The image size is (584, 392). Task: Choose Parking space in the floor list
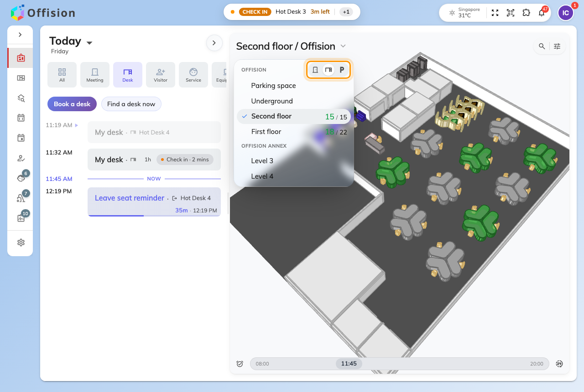294,86
